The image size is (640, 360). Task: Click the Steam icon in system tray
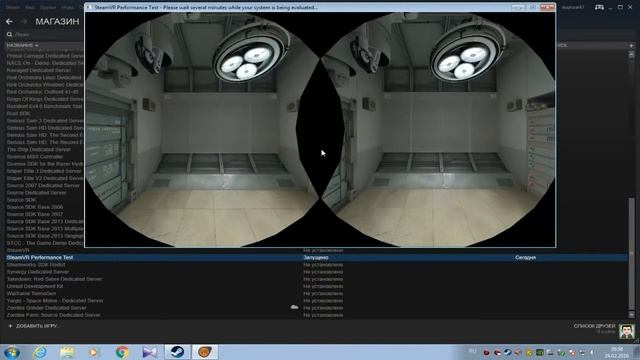pyautogui.click(x=507, y=352)
